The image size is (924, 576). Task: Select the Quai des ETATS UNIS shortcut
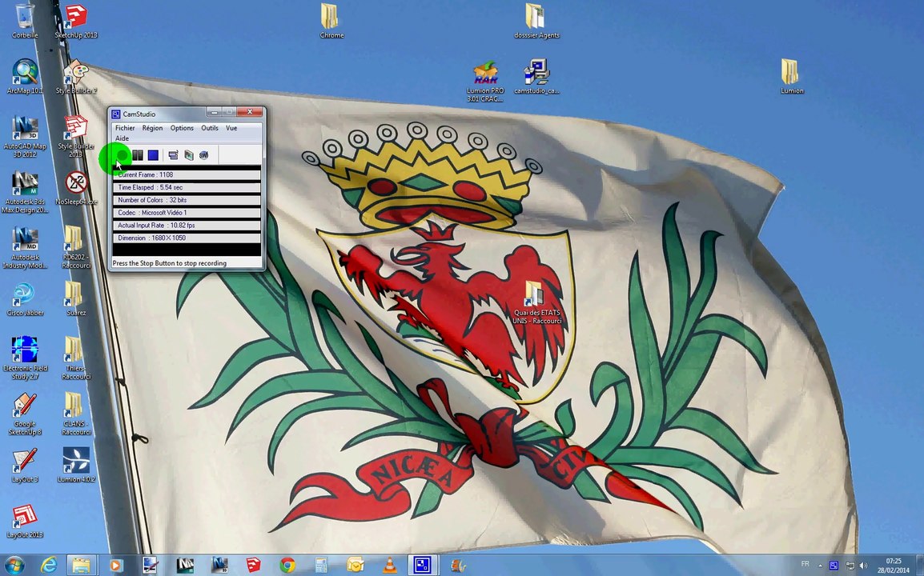536,302
